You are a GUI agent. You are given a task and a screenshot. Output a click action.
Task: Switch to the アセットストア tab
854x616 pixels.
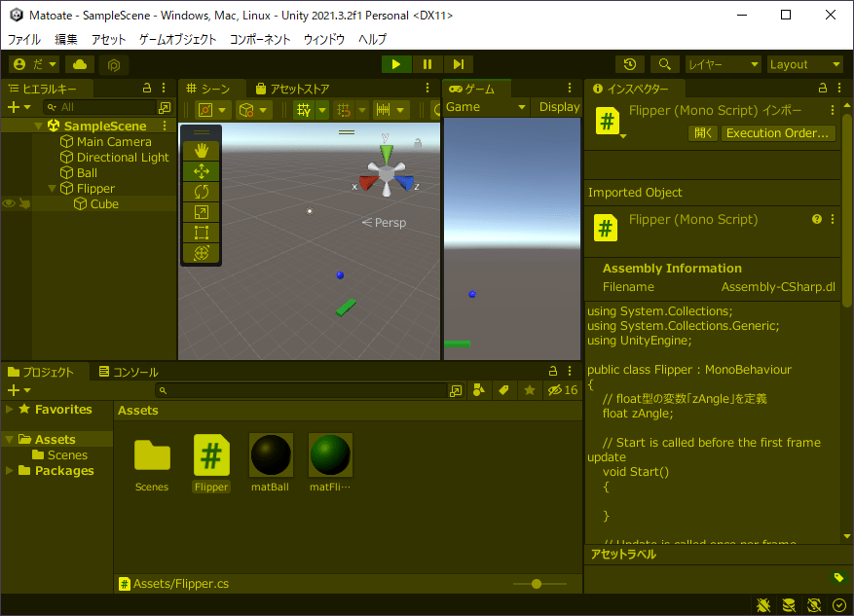[x=292, y=89]
